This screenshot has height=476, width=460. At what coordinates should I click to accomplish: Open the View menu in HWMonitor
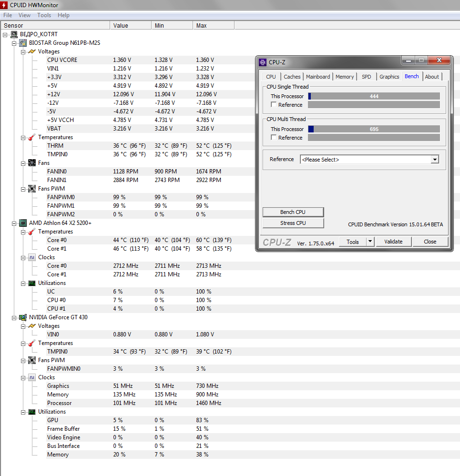(x=24, y=15)
